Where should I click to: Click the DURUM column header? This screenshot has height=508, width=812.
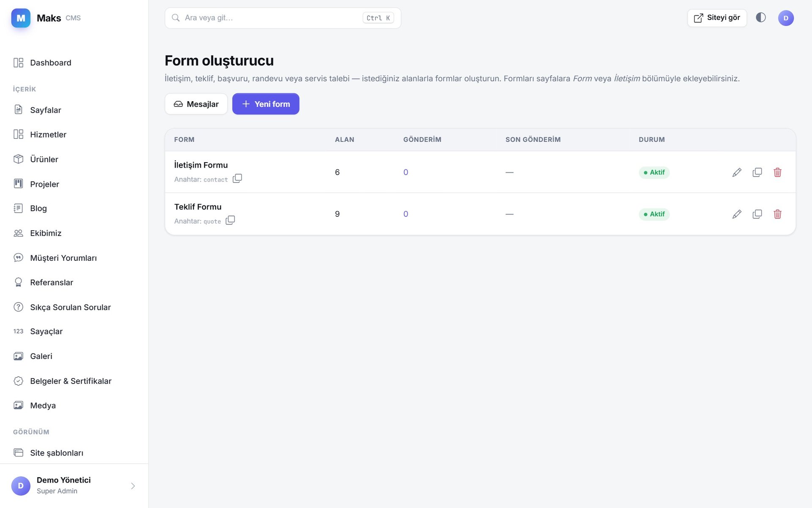pyautogui.click(x=652, y=140)
